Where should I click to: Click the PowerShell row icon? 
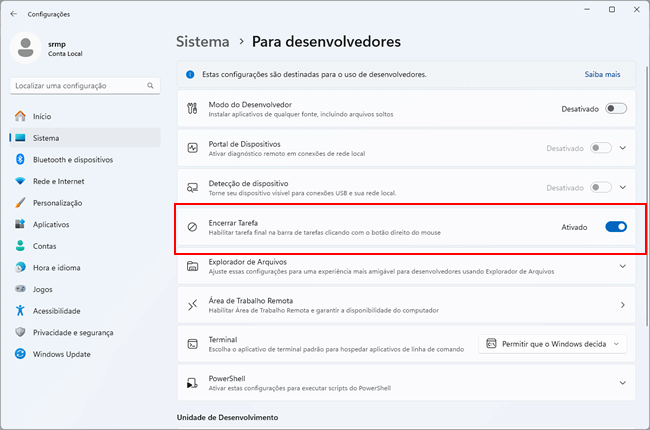192,383
